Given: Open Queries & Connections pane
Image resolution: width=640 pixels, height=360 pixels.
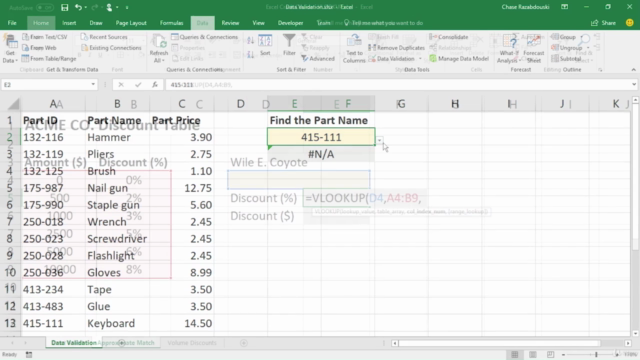Looking at the screenshot, I should tap(204, 37).
